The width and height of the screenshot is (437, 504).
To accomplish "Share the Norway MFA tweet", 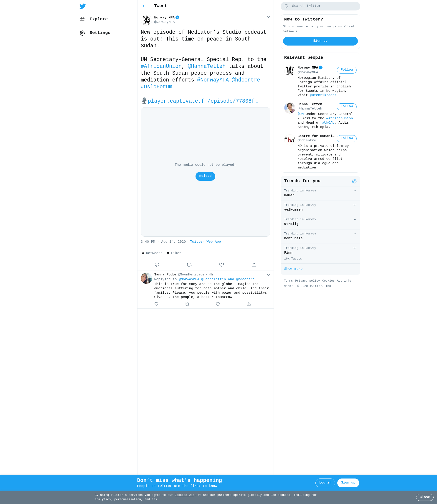I will pos(254,265).
